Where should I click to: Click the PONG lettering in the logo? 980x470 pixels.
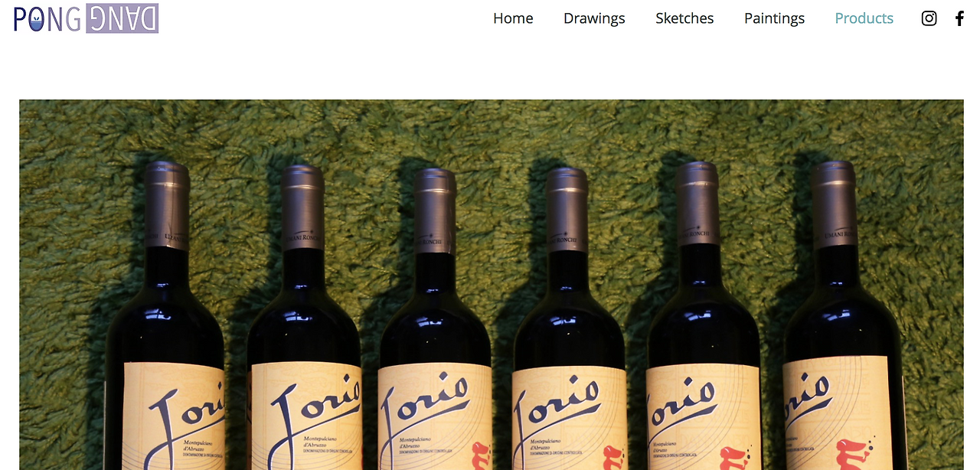(x=47, y=18)
